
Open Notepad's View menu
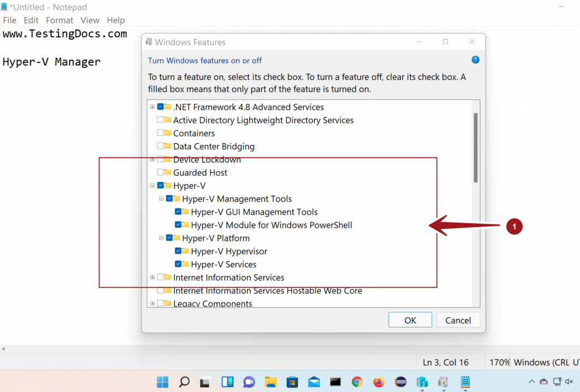point(89,20)
